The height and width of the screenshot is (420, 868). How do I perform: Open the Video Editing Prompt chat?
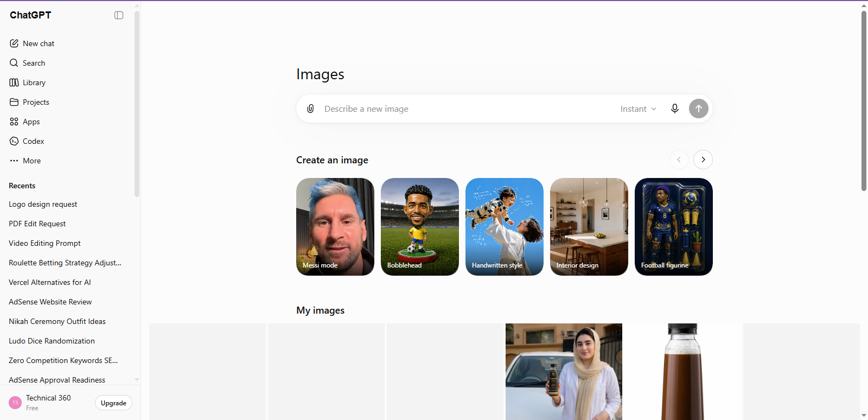pyautogui.click(x=67, y=243)
